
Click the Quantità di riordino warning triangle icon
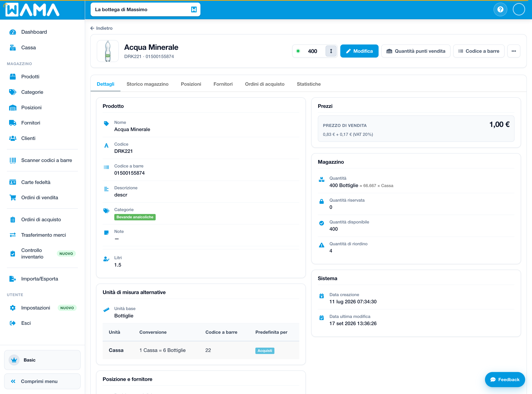click(321, 245)
